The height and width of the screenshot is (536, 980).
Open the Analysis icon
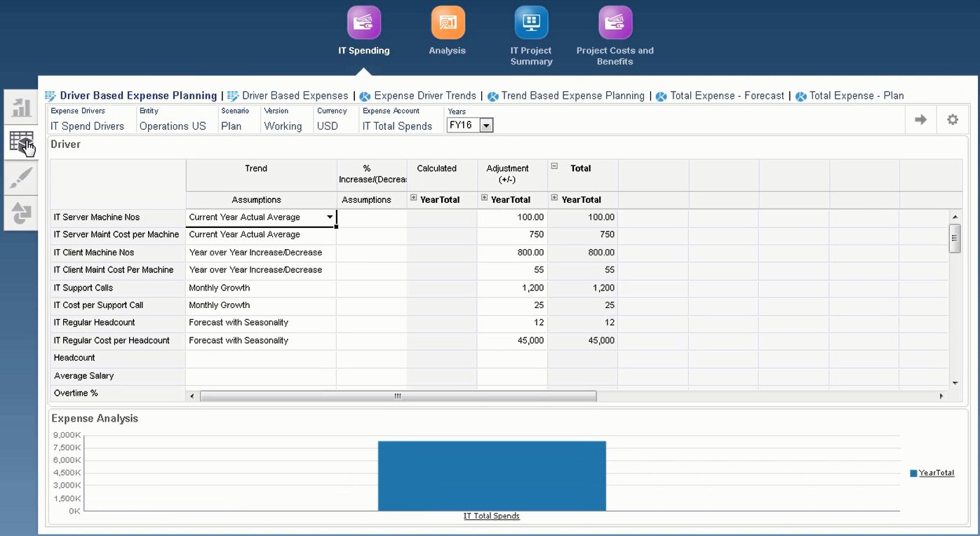pyautogui.click(x=448, y=22)
